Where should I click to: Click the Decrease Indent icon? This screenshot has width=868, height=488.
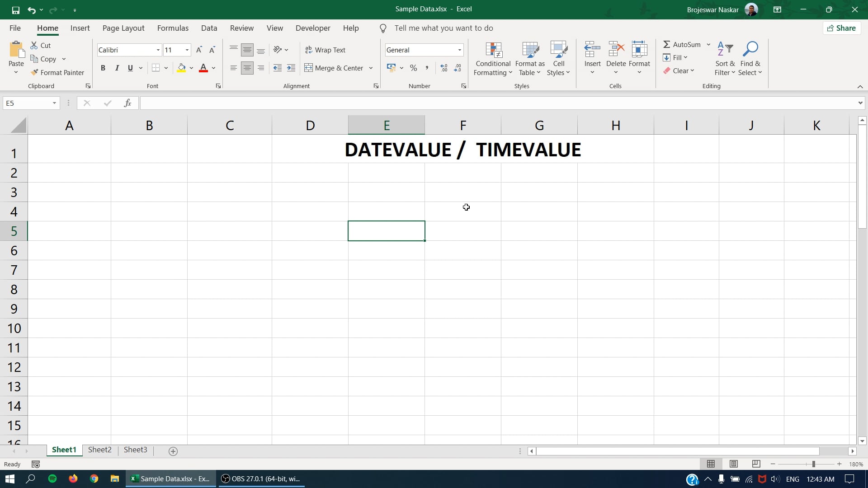coord(278,68)
